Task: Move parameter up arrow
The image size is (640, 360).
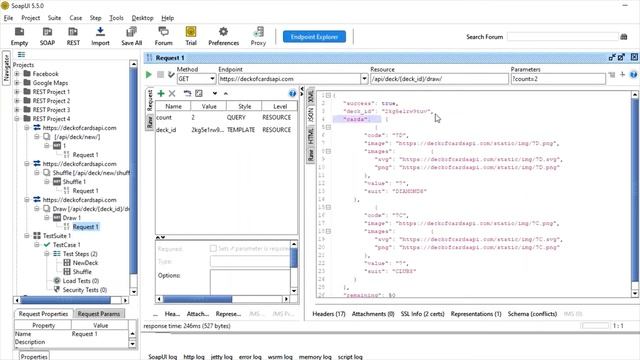Action: 226,93
